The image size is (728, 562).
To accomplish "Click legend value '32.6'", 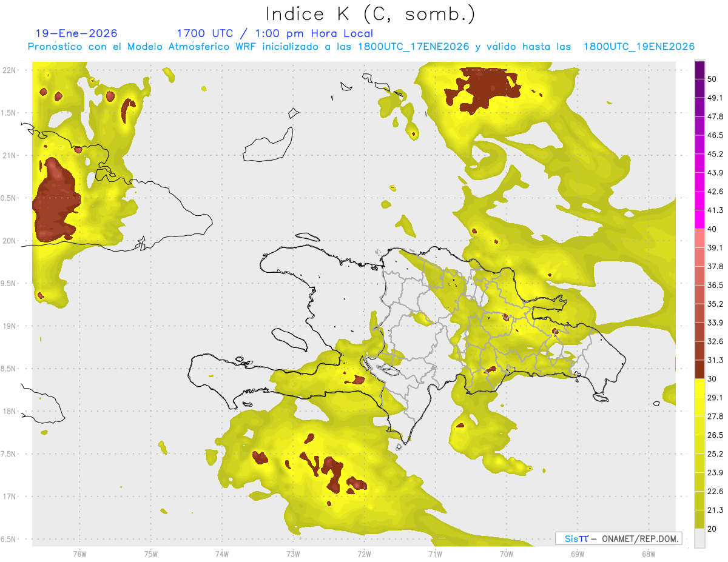I will pyautogui.click(x=715, y=341).
